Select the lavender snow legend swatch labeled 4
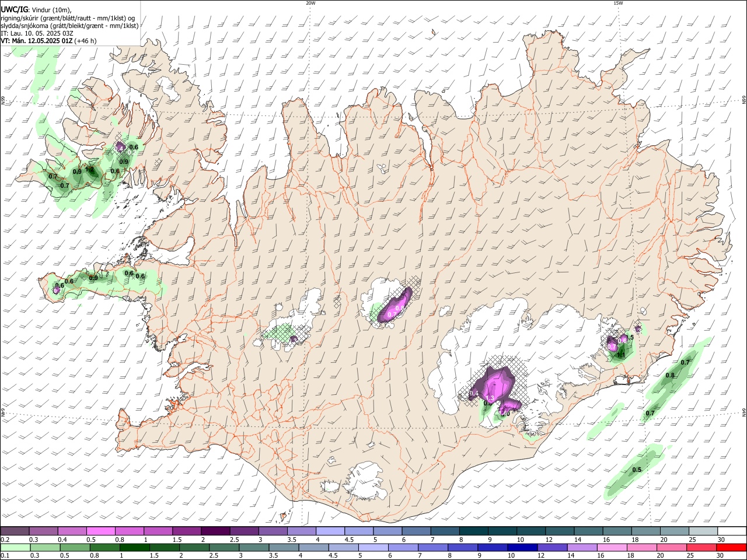The height and width of the screenshot is (560, 747). click(x=330, y=531)
